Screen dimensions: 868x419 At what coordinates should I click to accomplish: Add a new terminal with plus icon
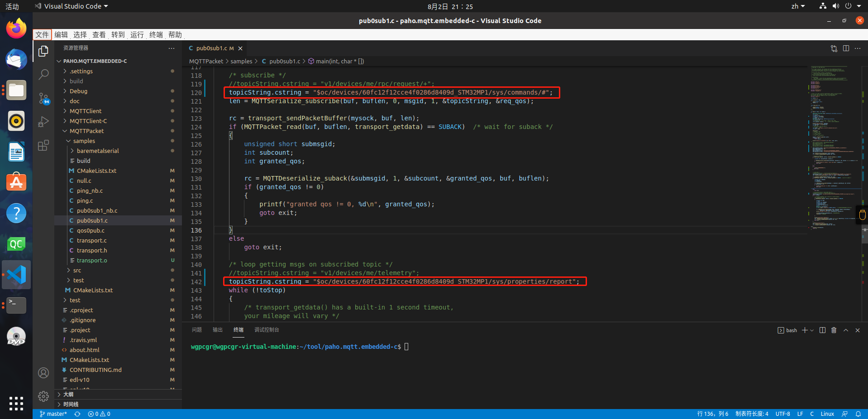pos(805,330)
